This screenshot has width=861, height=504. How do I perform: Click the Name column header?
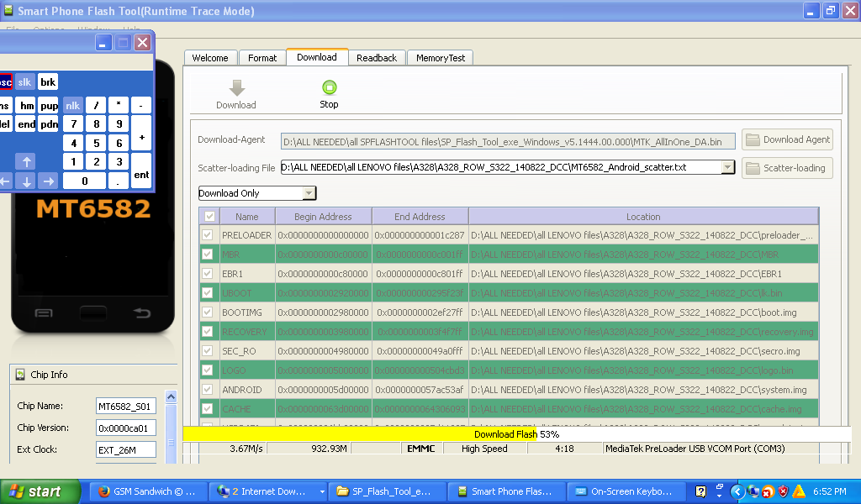pos(247,217)
